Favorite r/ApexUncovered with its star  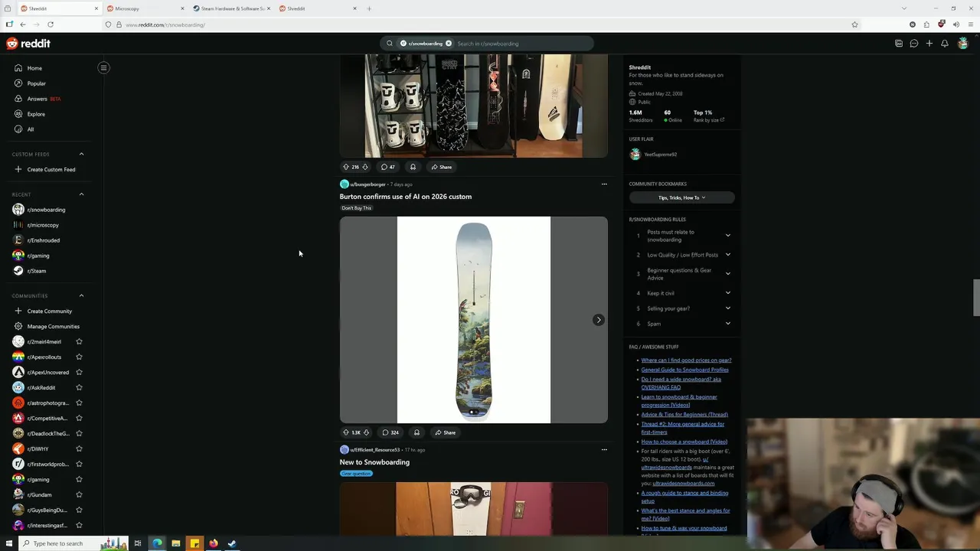pos(79,372)
